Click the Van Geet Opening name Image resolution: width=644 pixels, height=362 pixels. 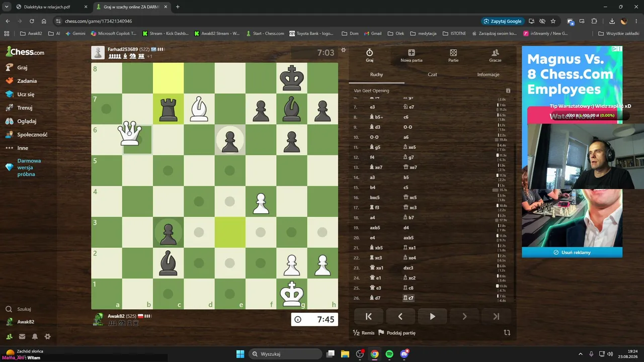point(371,91)
